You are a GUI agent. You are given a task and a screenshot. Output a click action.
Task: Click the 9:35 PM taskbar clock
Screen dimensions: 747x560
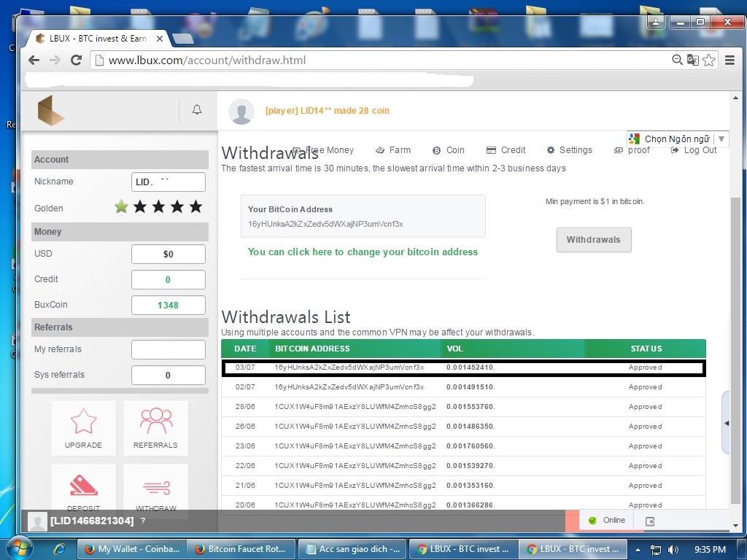[710, 550]
